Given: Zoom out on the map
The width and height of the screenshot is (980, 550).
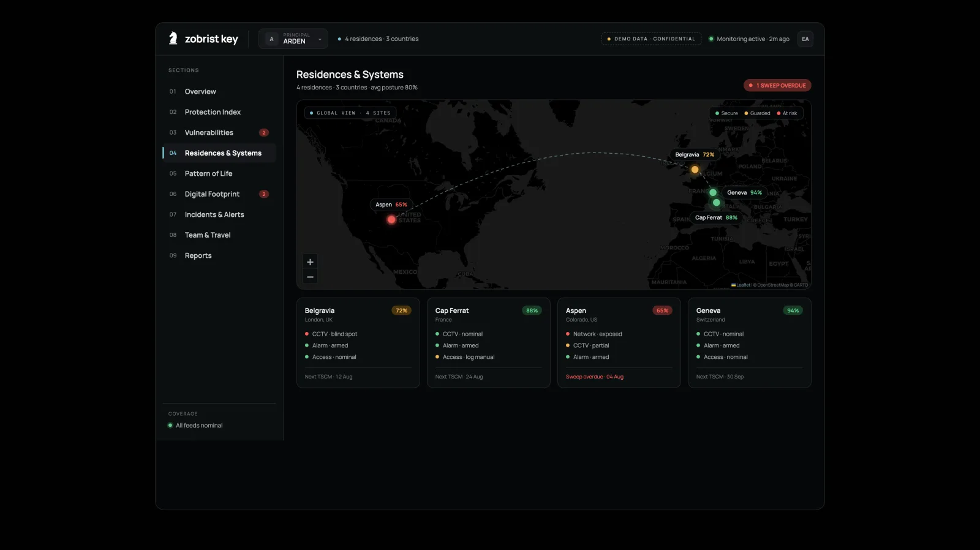Looking at the screenshot, I should pos(310,277).
